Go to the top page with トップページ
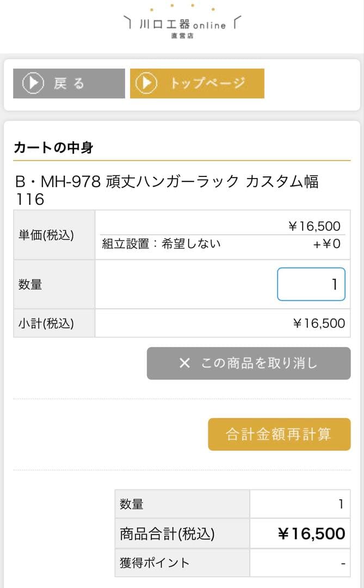This screenshot has width=364, height=588. click(x=196, y=83)
